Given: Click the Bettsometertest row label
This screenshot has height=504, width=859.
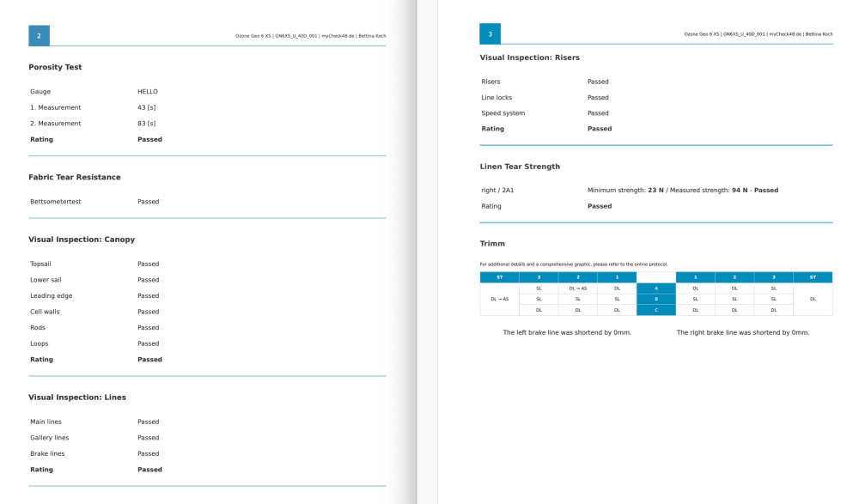Looking at the screenshot, I should [x=56, y=202].
